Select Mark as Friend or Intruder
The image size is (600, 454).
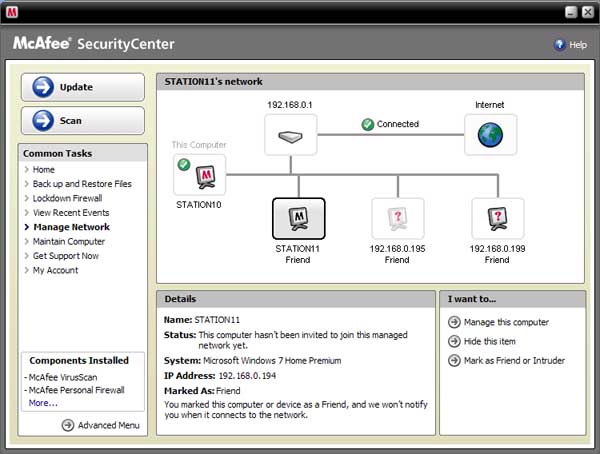click(x=513, y=360)
